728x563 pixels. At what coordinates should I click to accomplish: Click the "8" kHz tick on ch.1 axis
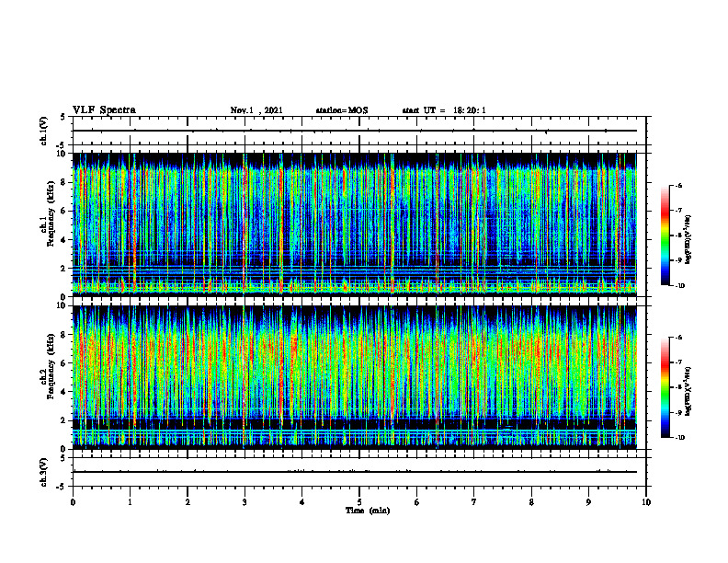tap(63, 182)
